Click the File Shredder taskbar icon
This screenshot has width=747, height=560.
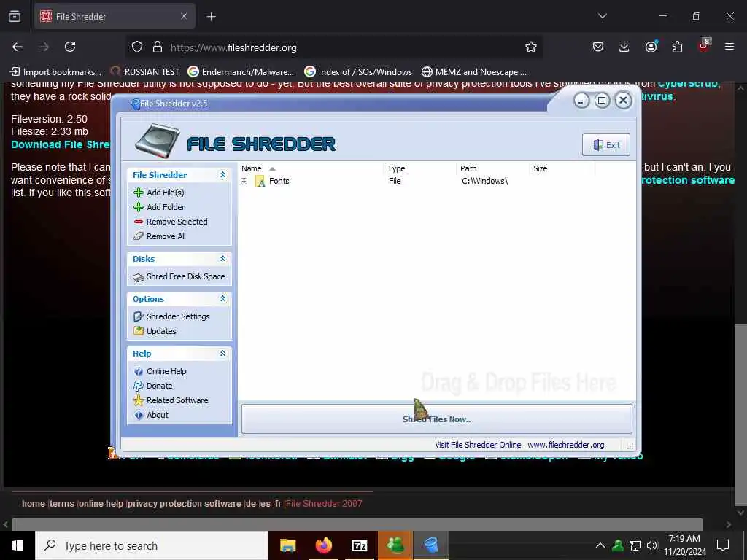click(430, 545)
